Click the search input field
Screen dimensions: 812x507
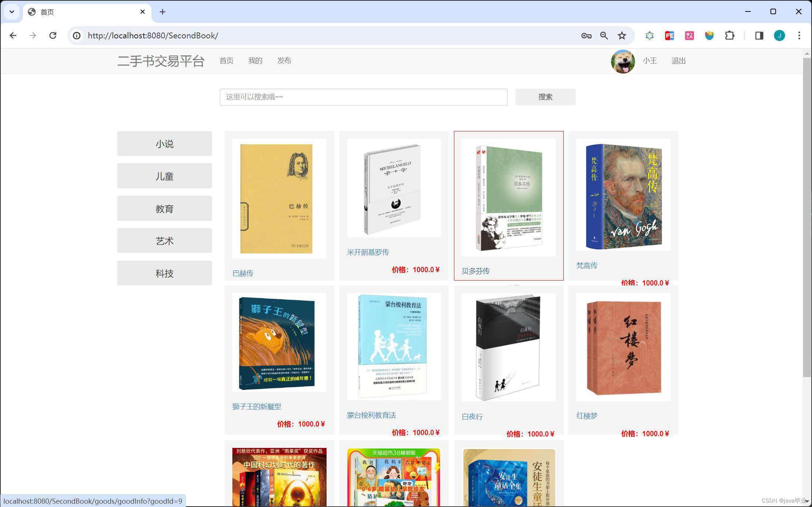364,97
